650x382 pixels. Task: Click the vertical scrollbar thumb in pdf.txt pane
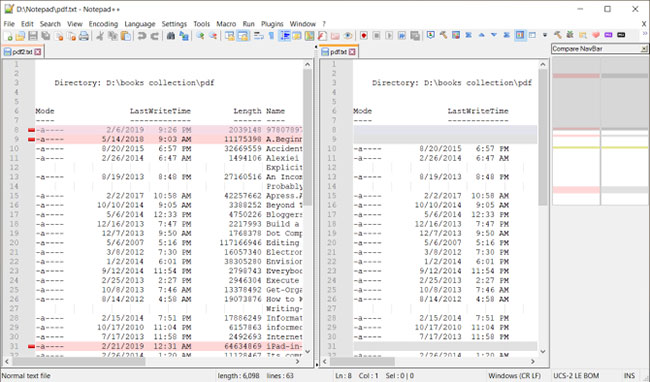543,137
